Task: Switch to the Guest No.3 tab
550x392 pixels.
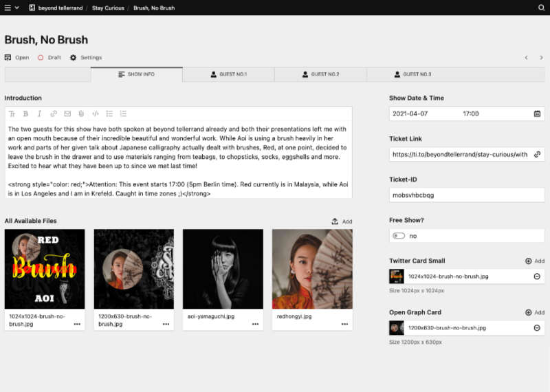Action: click(x=412, y=74)
